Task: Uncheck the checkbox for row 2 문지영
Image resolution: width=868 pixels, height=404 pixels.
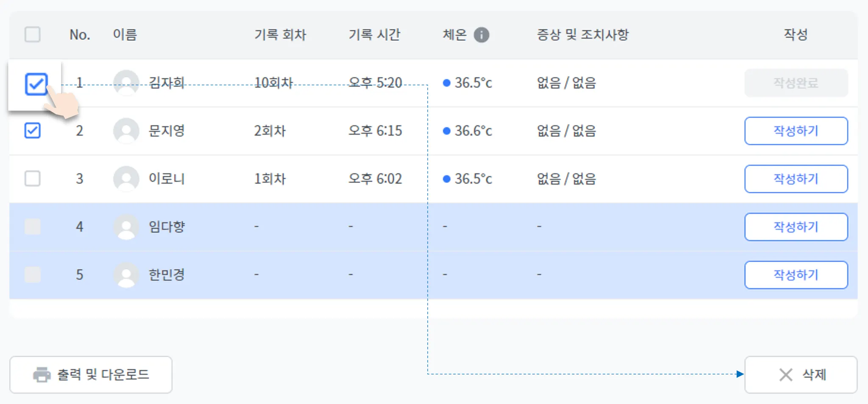Action: (x=33, y=130)
